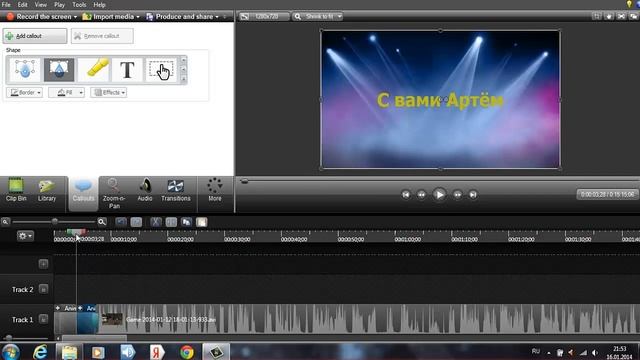Click the timeline Paste icon
Viewport: 640px width, 360px height.
tap(202, 222)
